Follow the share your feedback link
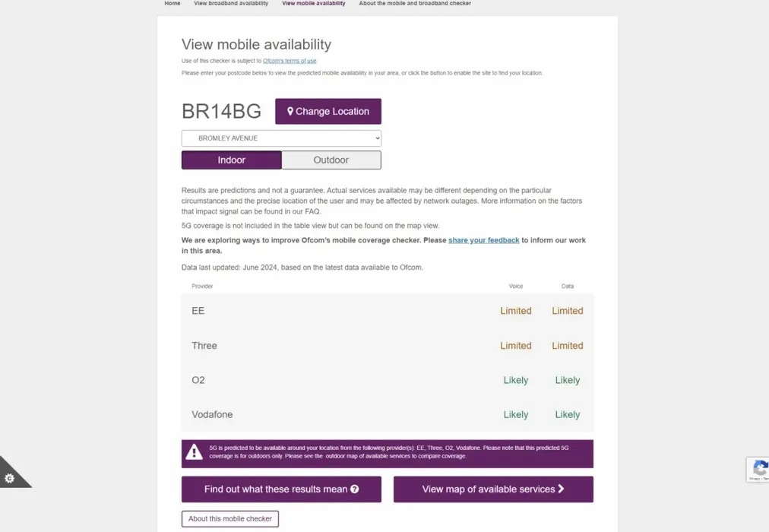Screen dimensions: 769x532 pos(483,240)
